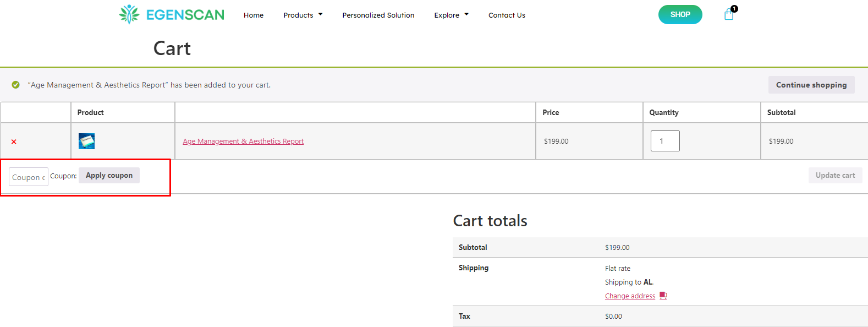Open the shopping cart bag icon
The image size is (868, 327).
[729, 14]
